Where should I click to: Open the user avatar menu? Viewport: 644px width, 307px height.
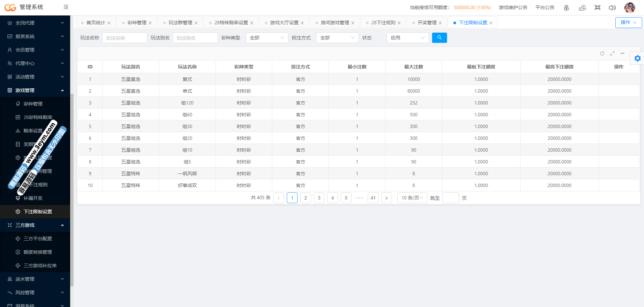point(629,7)
